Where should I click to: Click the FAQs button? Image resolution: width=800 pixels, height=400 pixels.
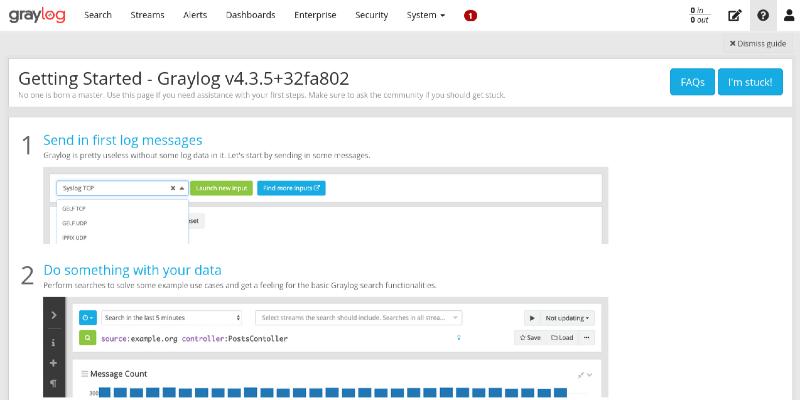pyautogui.click(x=692, y=82)
